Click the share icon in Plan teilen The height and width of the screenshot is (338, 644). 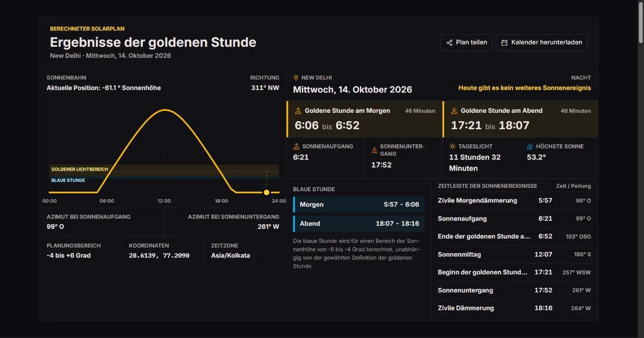(450, 42)
